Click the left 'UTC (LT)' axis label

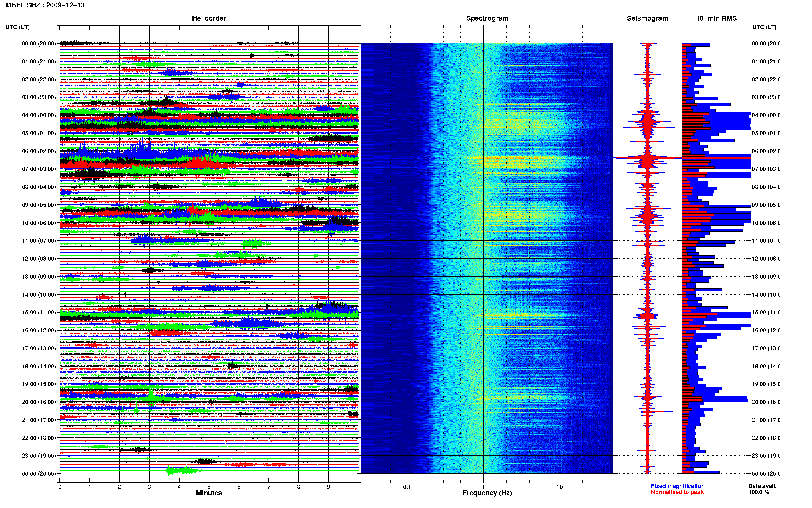(17, 27)
